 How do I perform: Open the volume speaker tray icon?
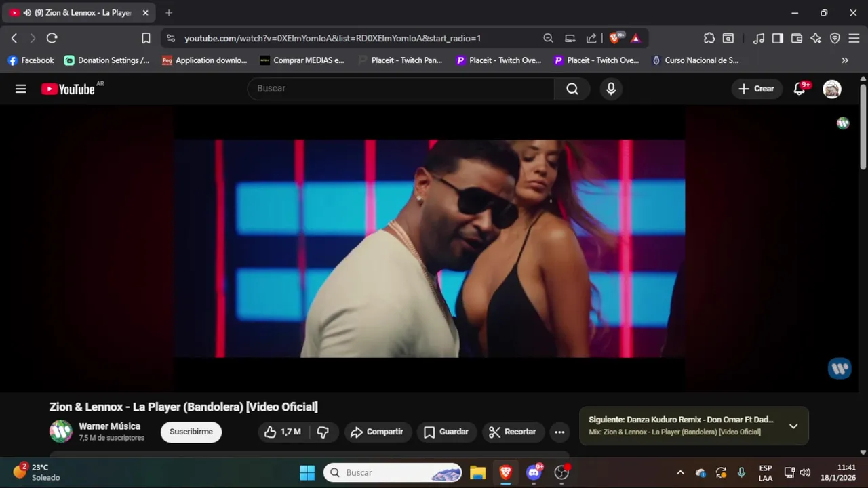point(805,472)
